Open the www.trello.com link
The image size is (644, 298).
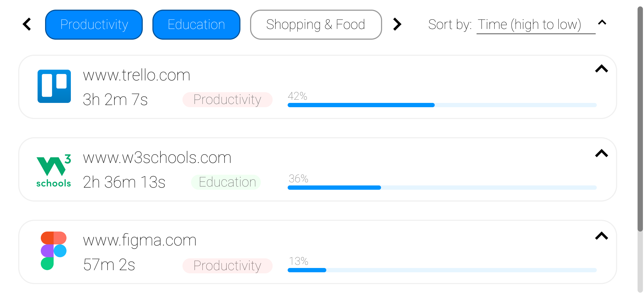click(x=137, y=75)
